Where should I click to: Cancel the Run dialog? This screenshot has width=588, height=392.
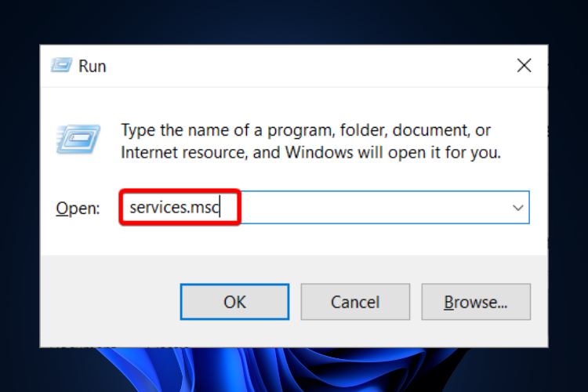355,302
